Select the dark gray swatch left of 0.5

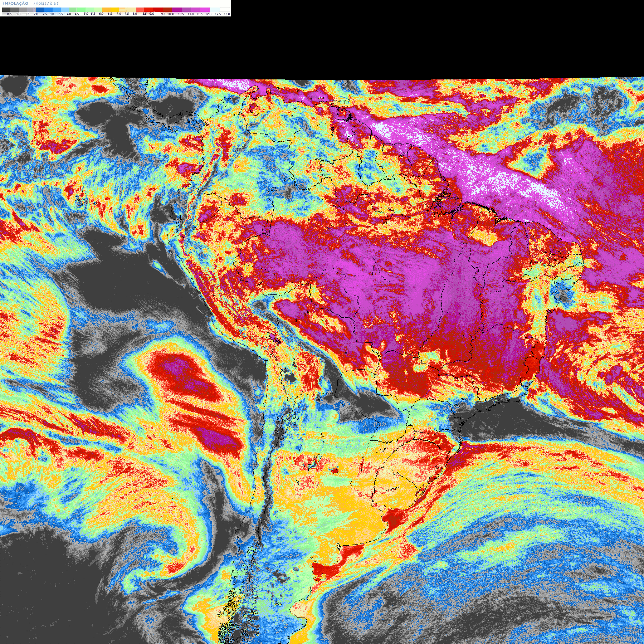point(6,10)
